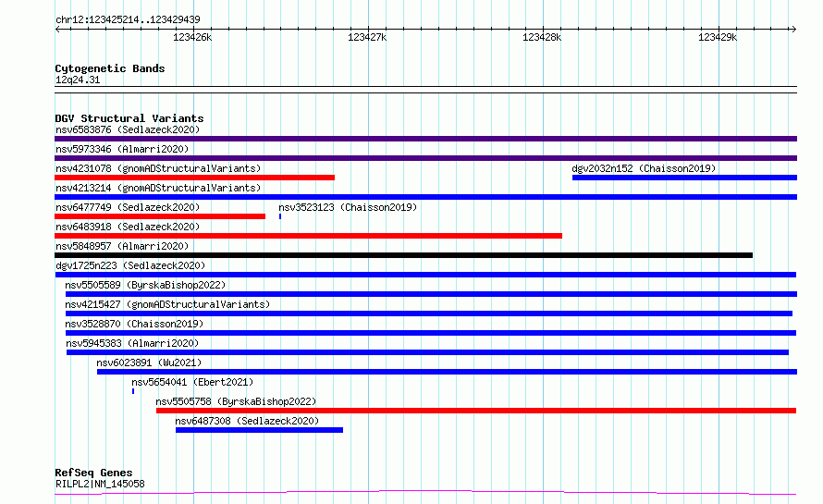Click the nsv5973346 (Almarri2020) label

click(x=122, y=149)
